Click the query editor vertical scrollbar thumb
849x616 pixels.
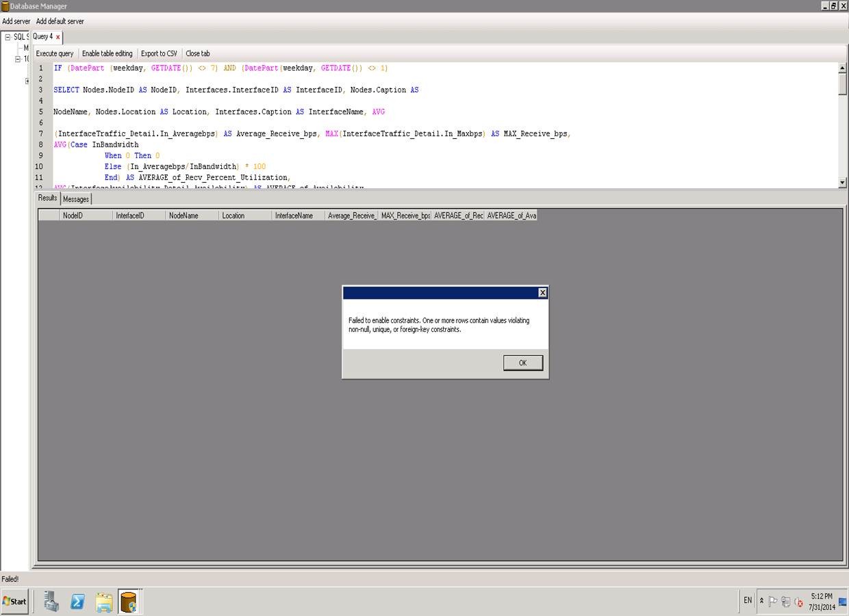point(842,84)
